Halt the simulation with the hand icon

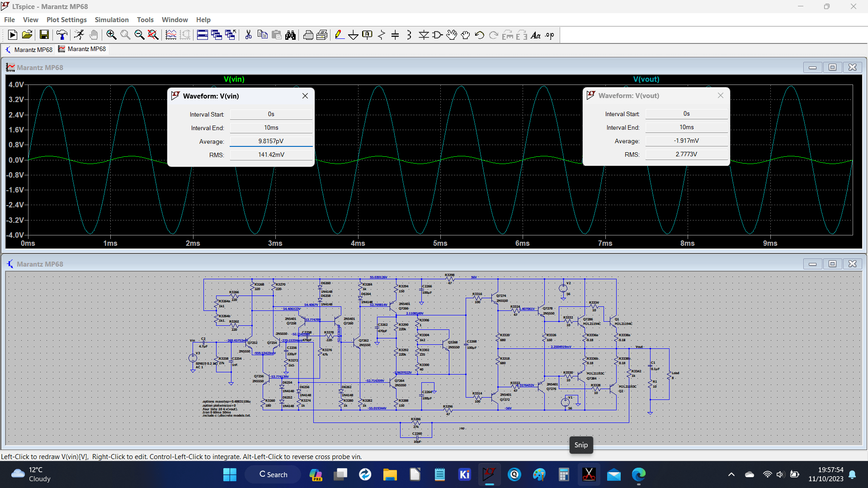click(x=93, y=35)
